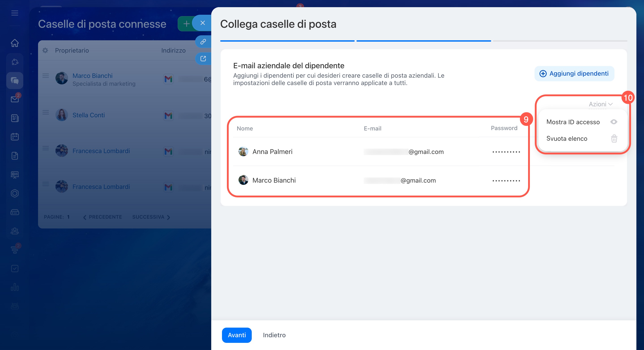Open the calendar icon in sidebar
This screenshot has height=350, width=644.
(15, 137)
